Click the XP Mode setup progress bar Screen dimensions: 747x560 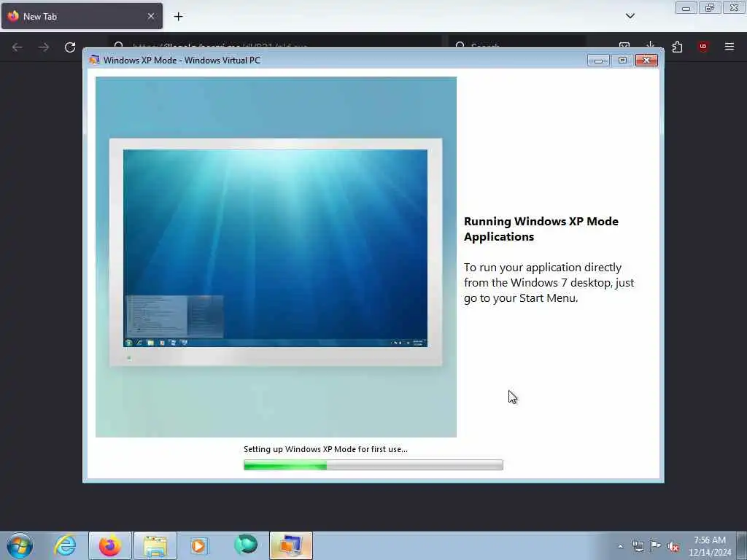373,464
